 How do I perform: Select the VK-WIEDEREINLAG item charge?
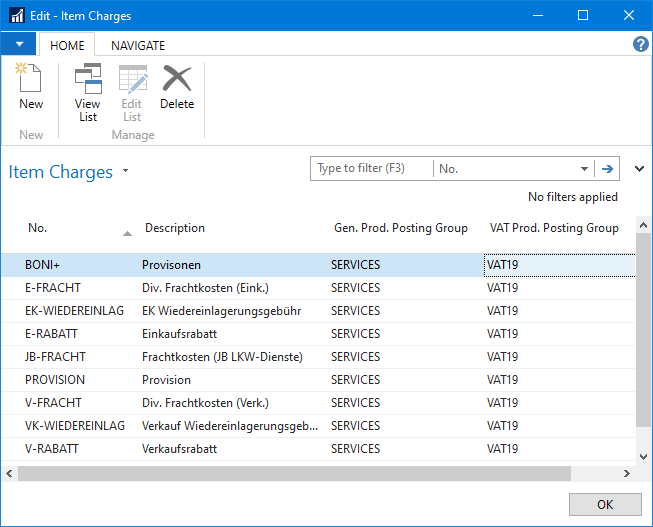click(x=75, y=425)
